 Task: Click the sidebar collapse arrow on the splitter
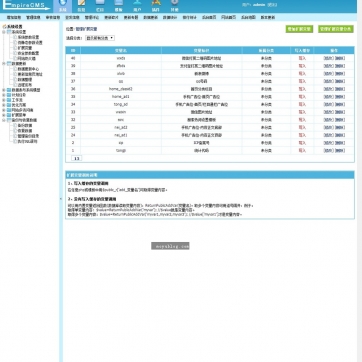point(61,199)
